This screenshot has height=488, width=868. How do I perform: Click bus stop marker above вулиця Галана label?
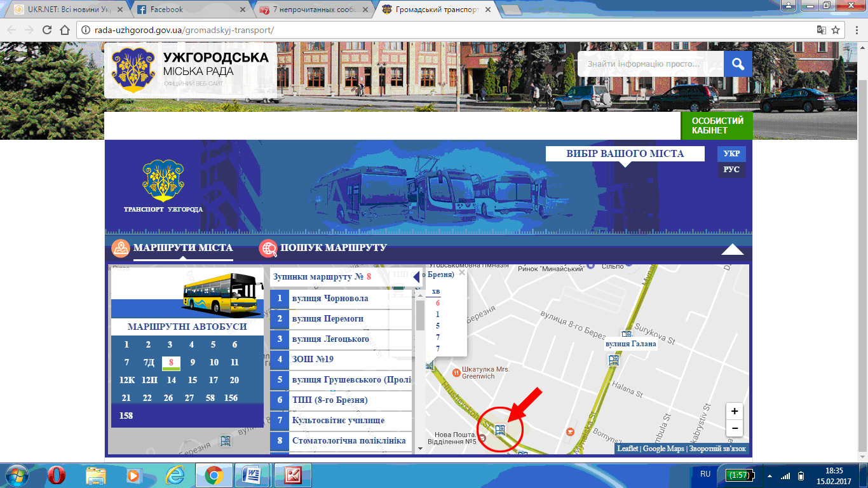(627, 335)
